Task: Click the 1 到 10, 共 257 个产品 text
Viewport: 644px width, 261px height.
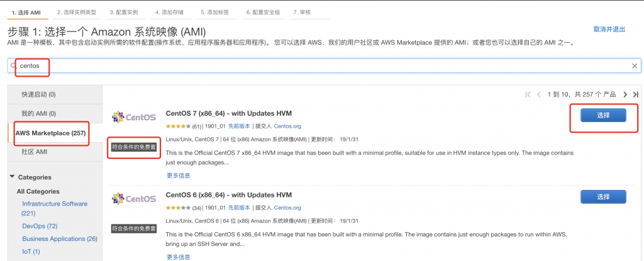Action: pyautogui.click(x=582, y=94)
